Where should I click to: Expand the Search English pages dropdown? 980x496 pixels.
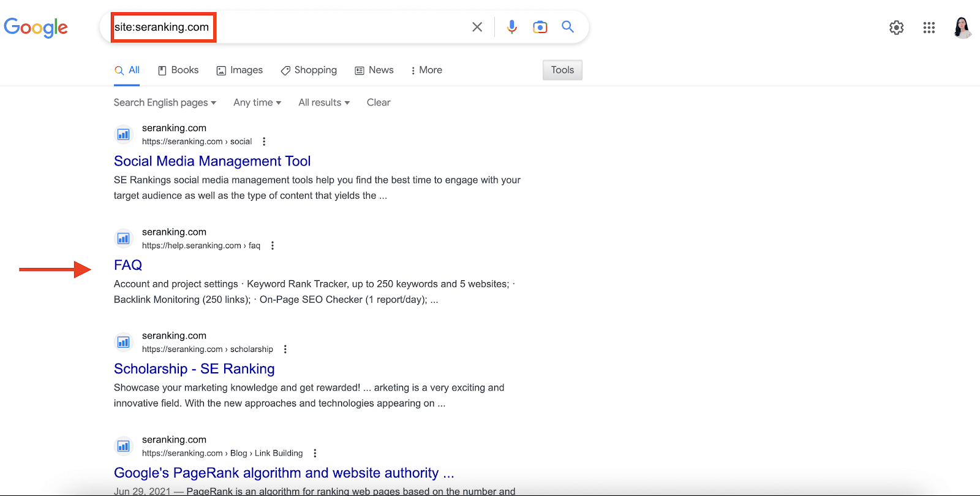click(x=165, y=102)
